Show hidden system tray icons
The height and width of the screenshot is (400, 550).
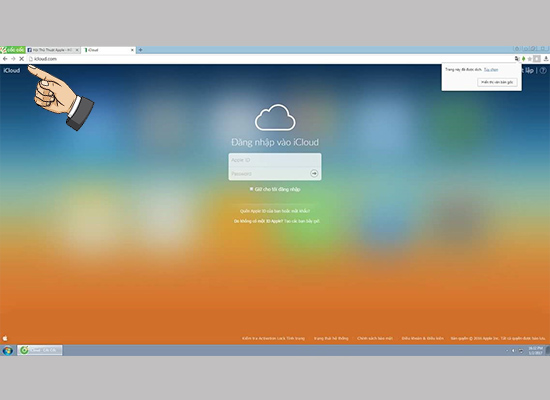(507, 351)
